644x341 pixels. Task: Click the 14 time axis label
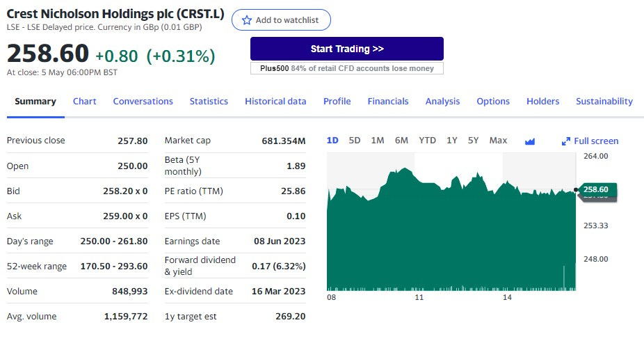click(507, 297)
